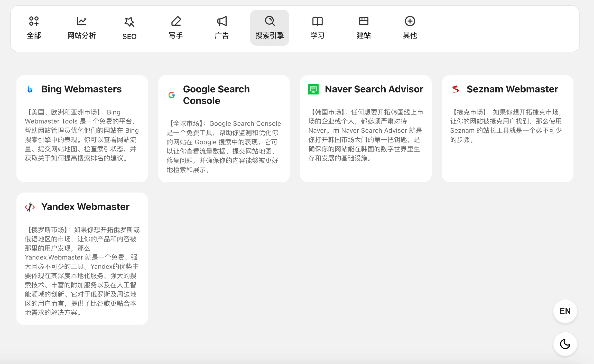The width and height of the screenshot is (594, 364).
Task: Click the Bing Webmasters description text
Action: [82, 135]
